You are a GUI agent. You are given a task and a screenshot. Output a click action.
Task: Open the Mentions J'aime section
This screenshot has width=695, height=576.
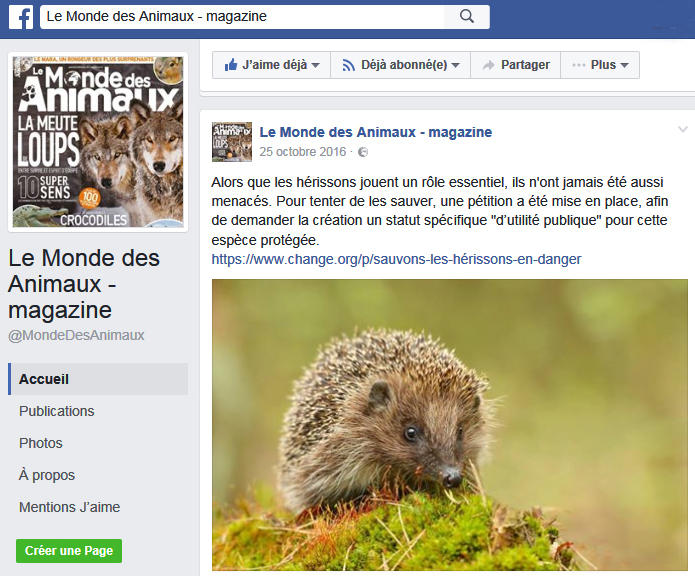70,507
